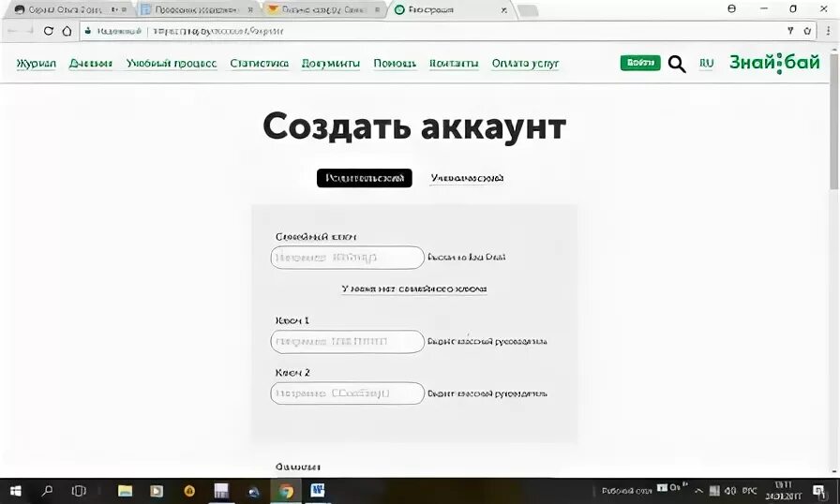The image size is (840, 504).
Task: Open Microsoft Word taskbar icon
Action: 318,491
